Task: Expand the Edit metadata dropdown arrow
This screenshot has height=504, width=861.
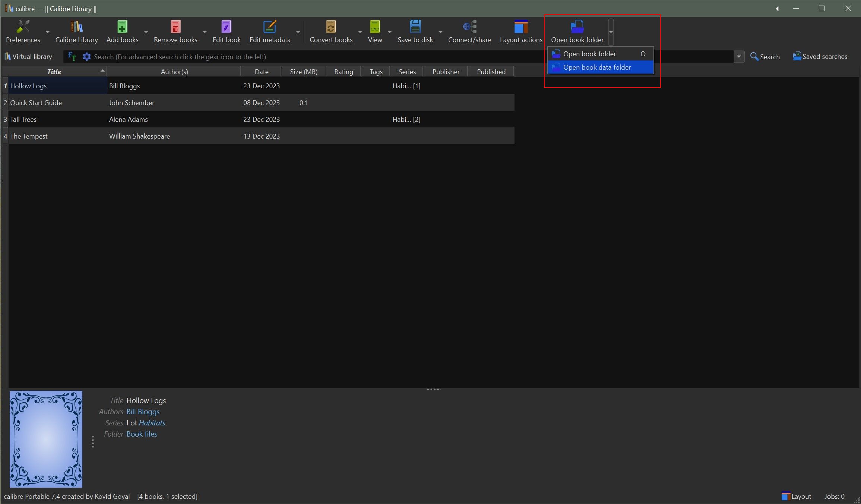Action: [298, 32]
